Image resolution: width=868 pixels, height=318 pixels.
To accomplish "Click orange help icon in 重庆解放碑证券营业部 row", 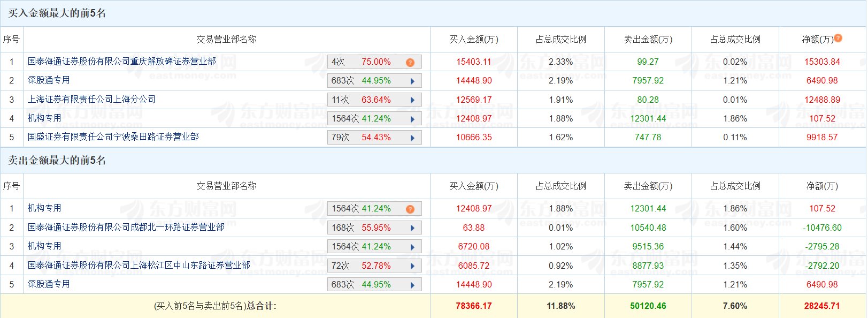I will pos(410,63).
